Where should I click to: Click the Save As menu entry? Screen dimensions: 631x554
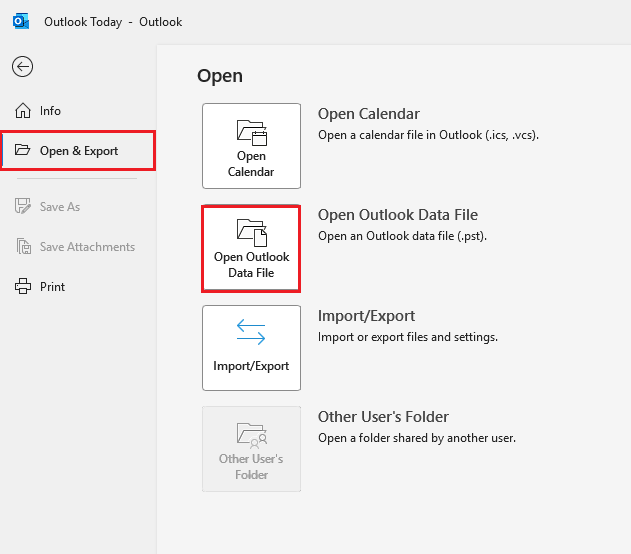click(78, 206)
